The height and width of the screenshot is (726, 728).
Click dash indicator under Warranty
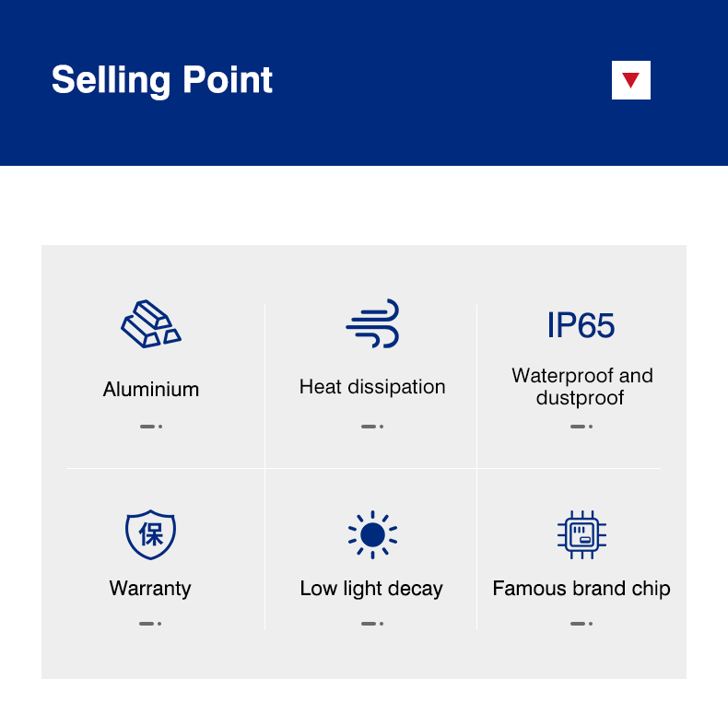150,624
